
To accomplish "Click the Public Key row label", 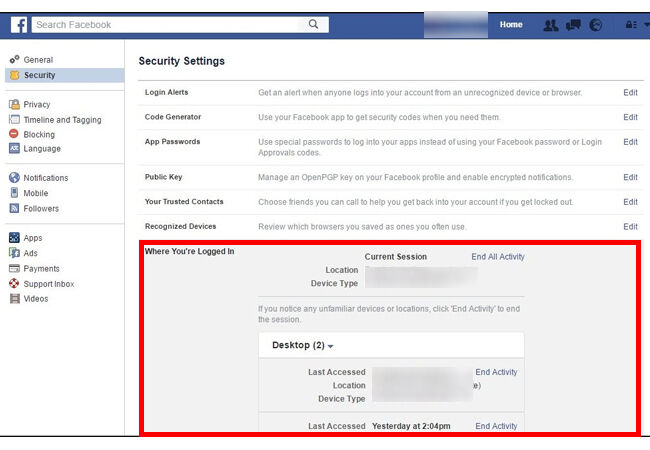I will [163, 177].
